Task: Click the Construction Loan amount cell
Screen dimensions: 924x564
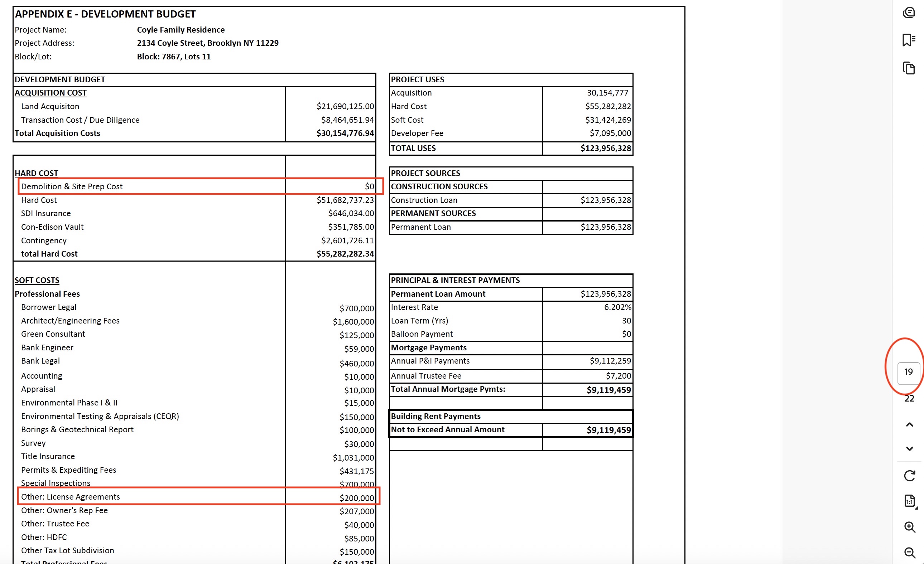Action: click(x=605, y=200)
